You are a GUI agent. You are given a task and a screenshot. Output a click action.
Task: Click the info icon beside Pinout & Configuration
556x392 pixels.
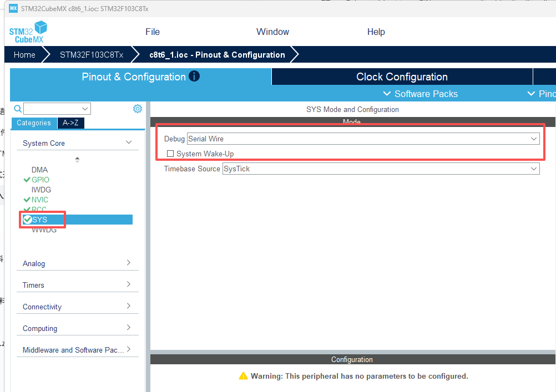point(194,76)
